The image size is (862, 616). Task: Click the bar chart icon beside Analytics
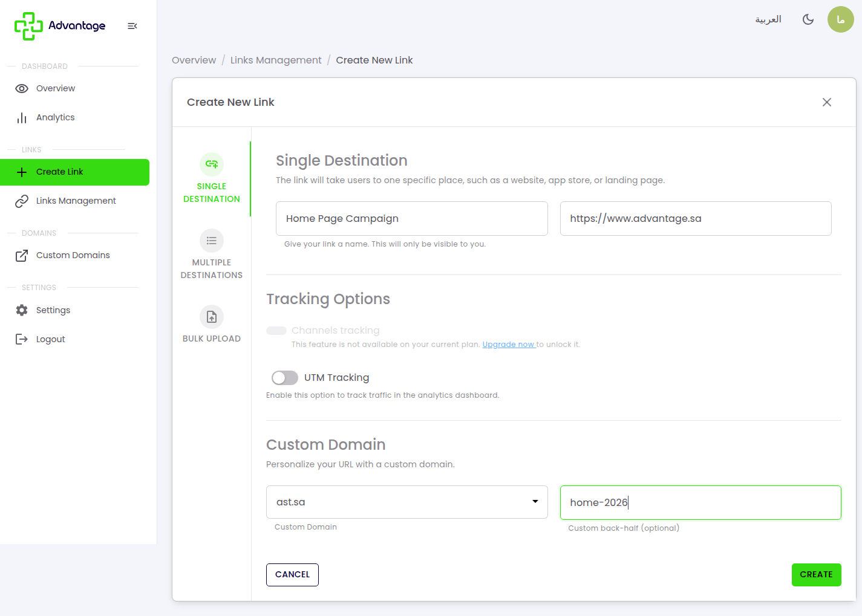(x=22, y=118)
